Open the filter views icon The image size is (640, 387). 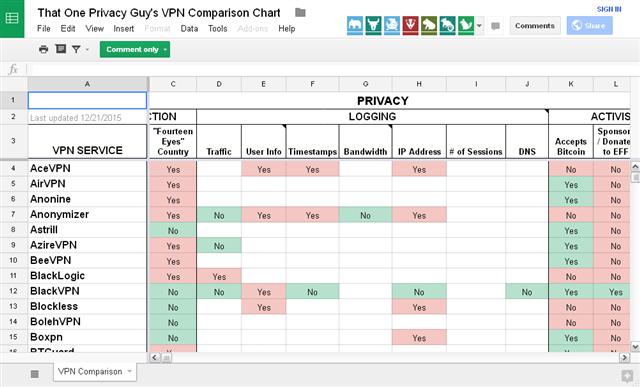tap(76, 49)
